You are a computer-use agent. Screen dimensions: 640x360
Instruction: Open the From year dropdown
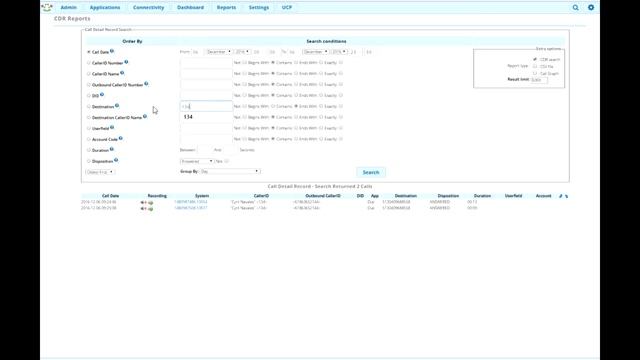242,52
